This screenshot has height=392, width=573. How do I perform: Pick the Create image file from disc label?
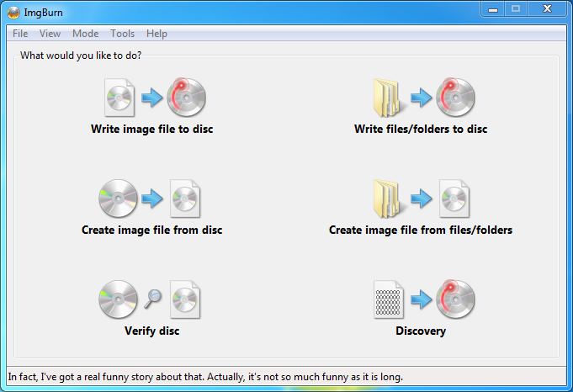pyautogui.click(x=151, y=230)
